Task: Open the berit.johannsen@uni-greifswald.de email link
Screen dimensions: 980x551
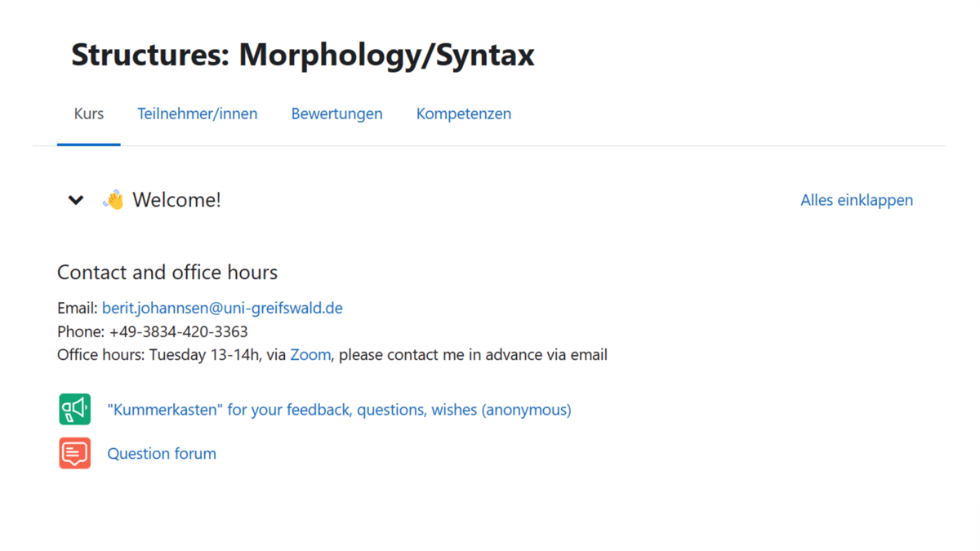Action: point(222,309)
